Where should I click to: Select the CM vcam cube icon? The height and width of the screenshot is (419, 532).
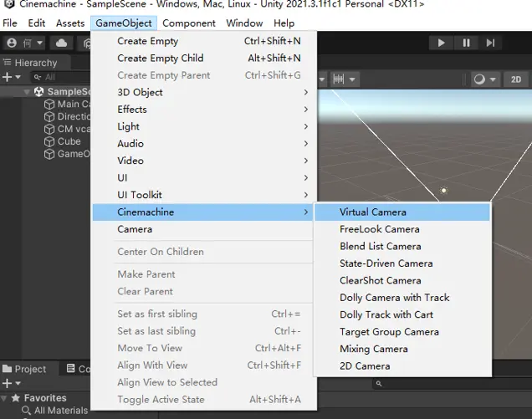(49, 130)
